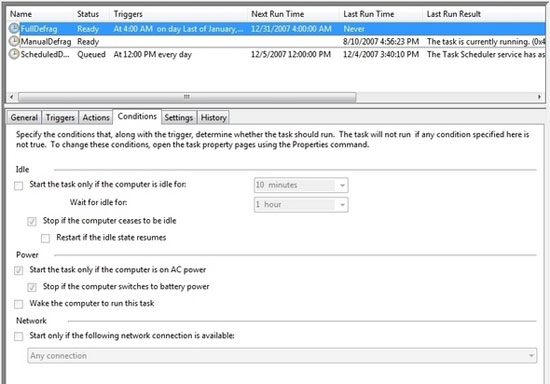550x384 pixels.
Task: Click '12/5/2007 12:00:00 PM' next run time
Action: tap(291, 54)
